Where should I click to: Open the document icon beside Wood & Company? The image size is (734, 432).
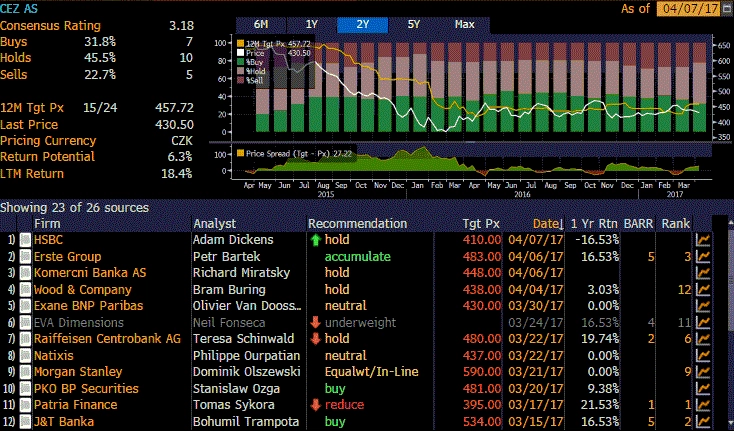pos(25,290)
